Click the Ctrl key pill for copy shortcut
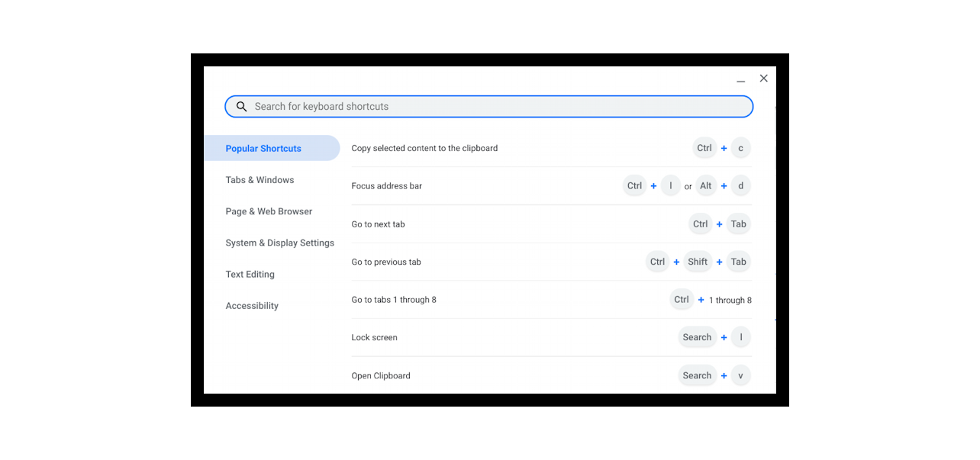 click(704, 148)
